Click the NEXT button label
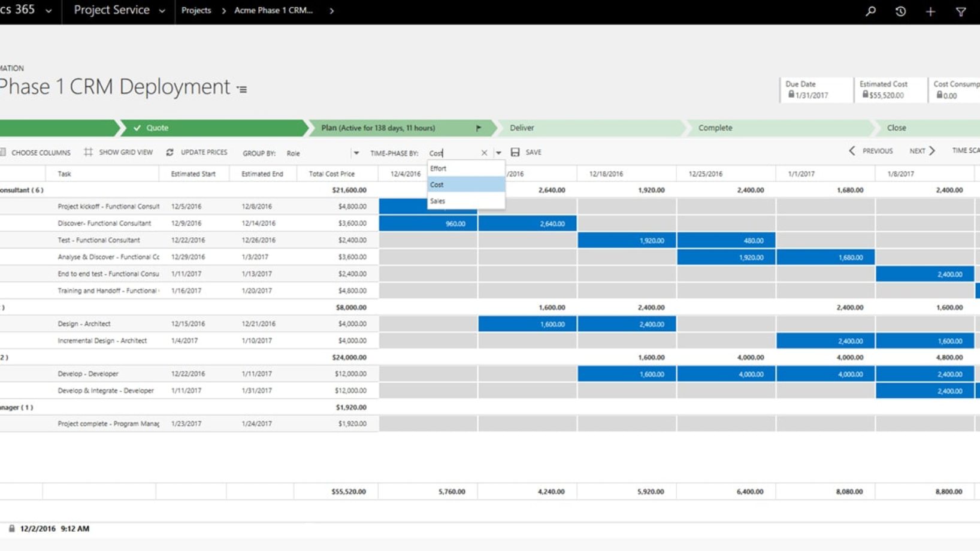 917,151
